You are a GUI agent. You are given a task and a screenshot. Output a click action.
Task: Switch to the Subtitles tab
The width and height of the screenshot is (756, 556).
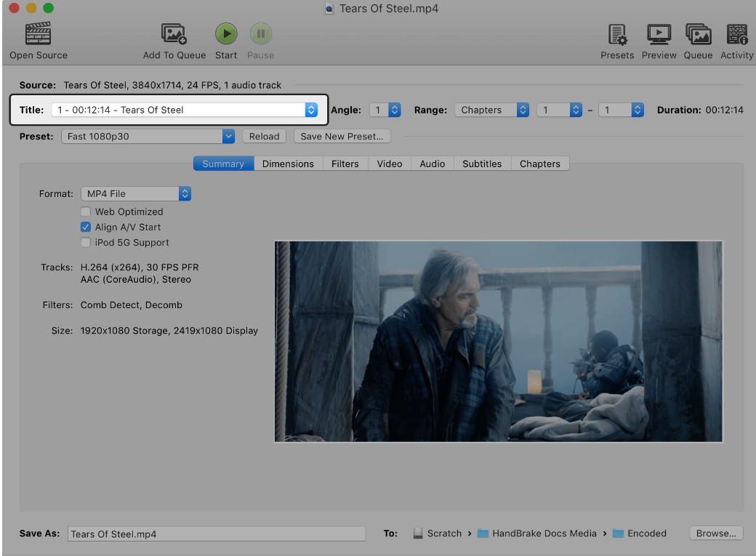pyautogui.click(x=482, y=164)
